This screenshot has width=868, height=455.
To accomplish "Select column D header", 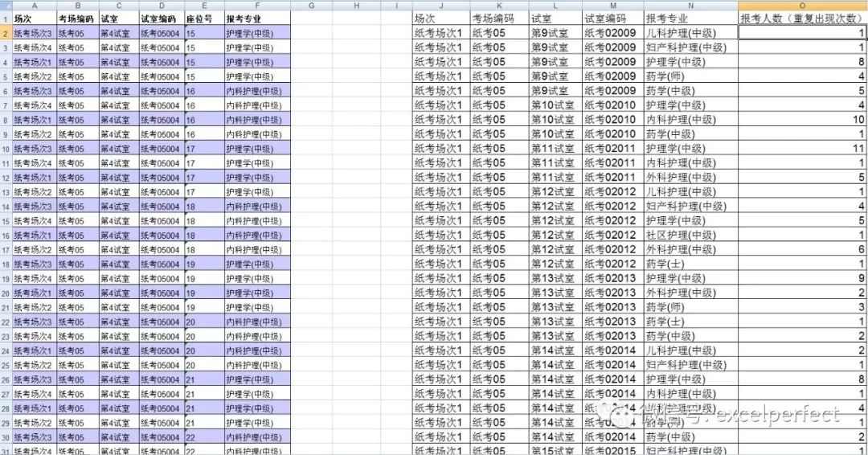I will coord(162,6).
